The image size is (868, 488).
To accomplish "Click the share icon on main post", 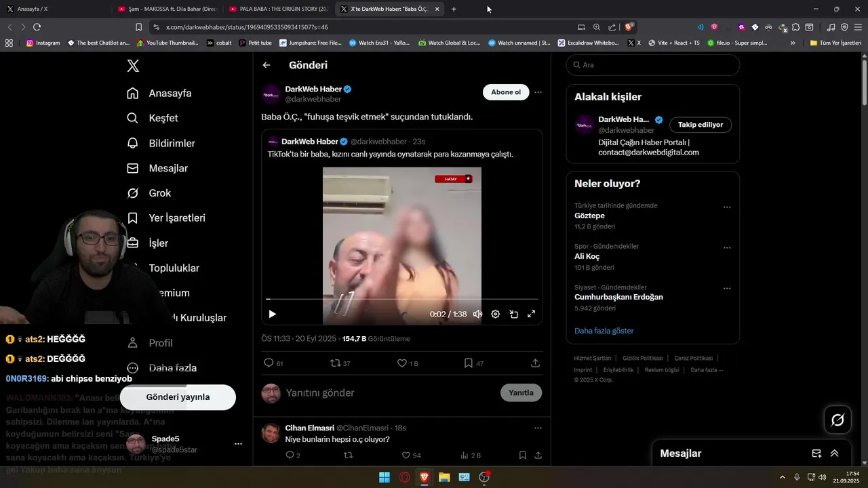I will coord(535,363).
